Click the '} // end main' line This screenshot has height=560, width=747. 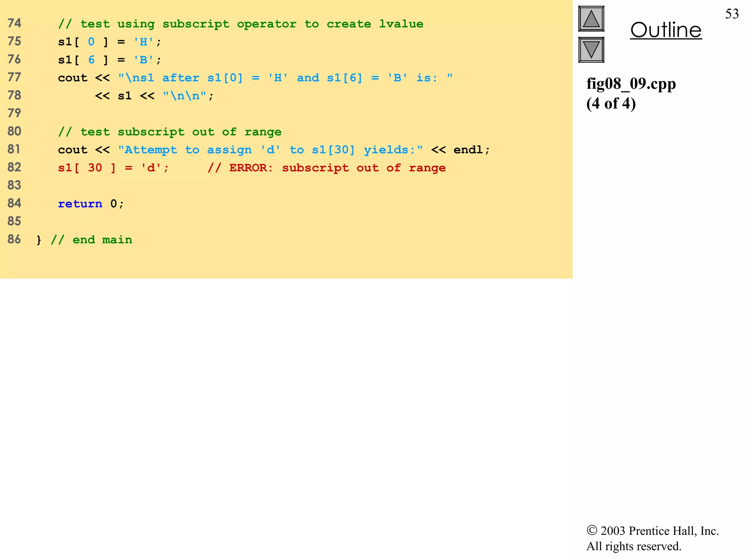tap(84, 240)
